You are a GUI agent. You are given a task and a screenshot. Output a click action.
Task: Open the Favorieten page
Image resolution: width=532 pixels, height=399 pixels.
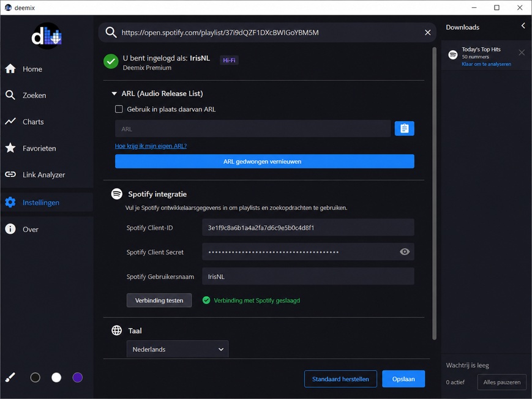[x=47, y=148]
